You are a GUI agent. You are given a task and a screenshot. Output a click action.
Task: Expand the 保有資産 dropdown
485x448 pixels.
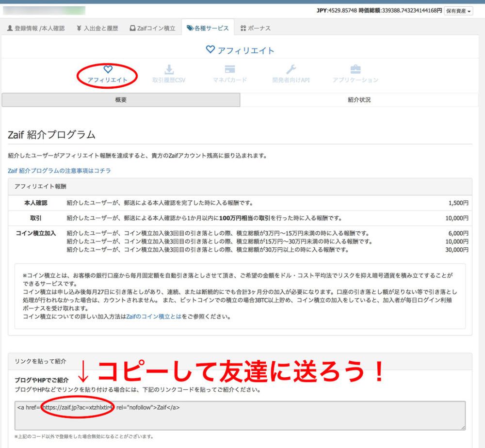(458, 11)
